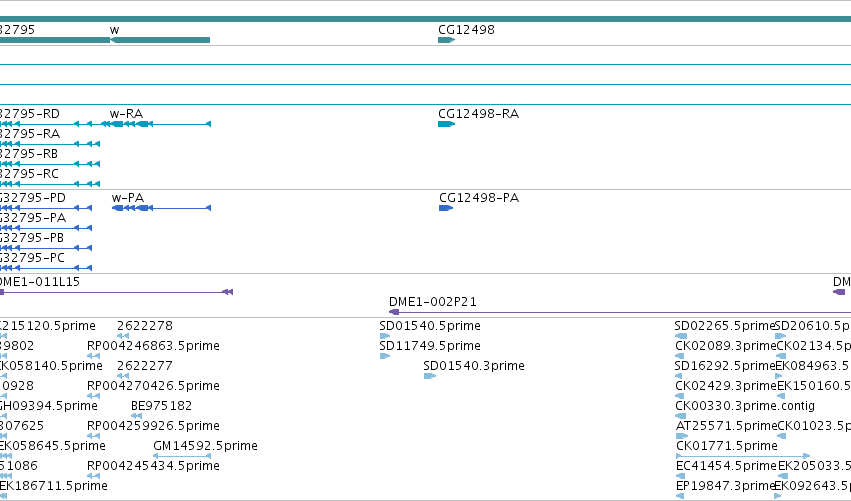Click the w-PA coding sequence feature
Viewport: 851px width, 501px height.
point(161,208)
